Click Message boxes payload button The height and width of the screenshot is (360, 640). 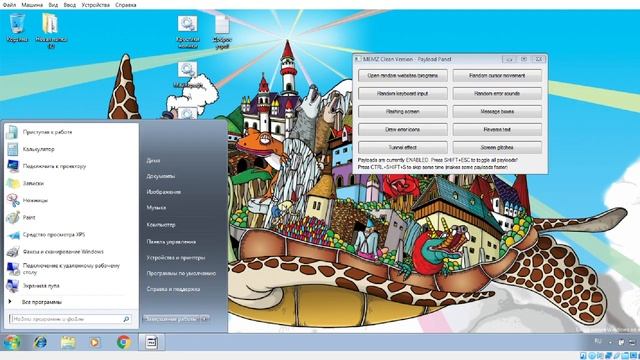(497, 111)
